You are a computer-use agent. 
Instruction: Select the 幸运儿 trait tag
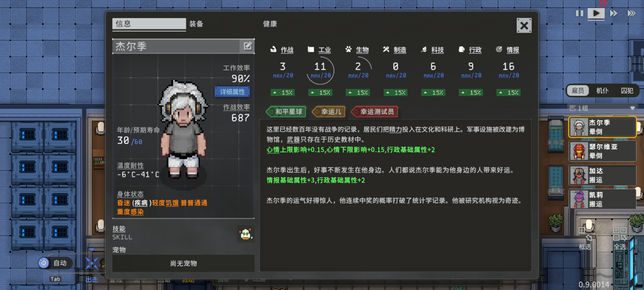[x=328, y=112]
